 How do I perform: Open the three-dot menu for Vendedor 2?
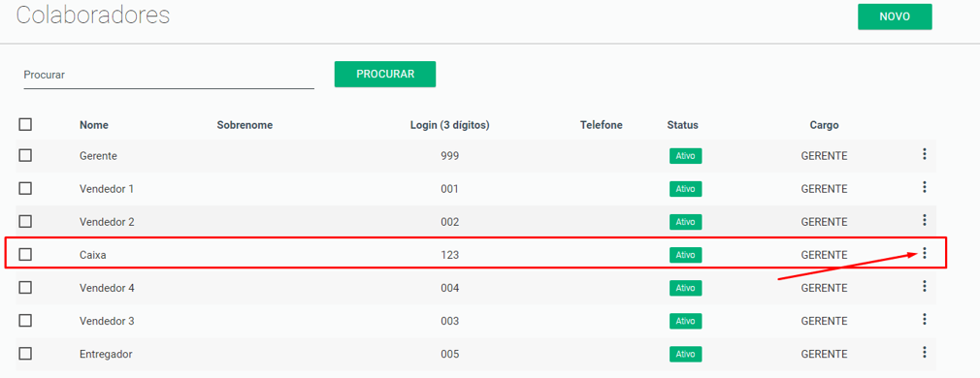(925, 220)
